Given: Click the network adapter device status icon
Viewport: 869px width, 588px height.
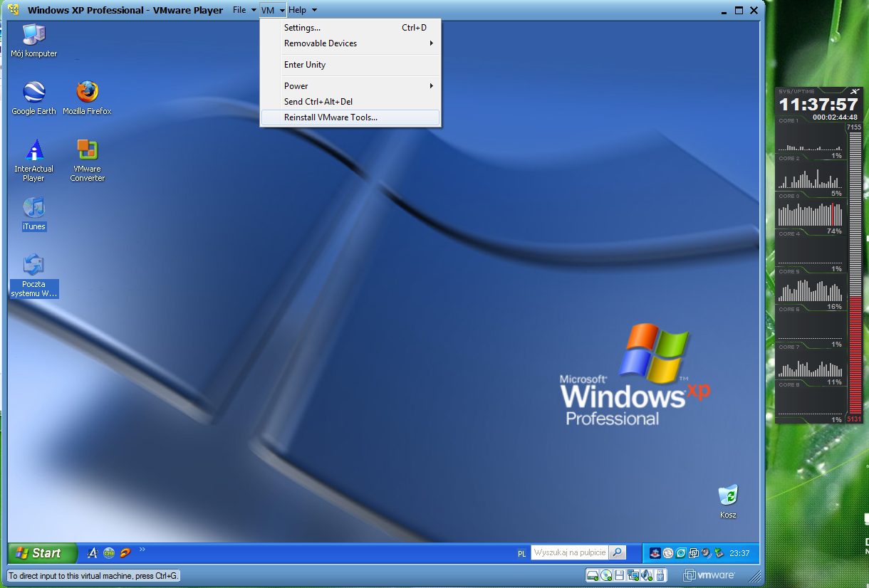Looking at the screenshot, I should click(x=633, y=575).
